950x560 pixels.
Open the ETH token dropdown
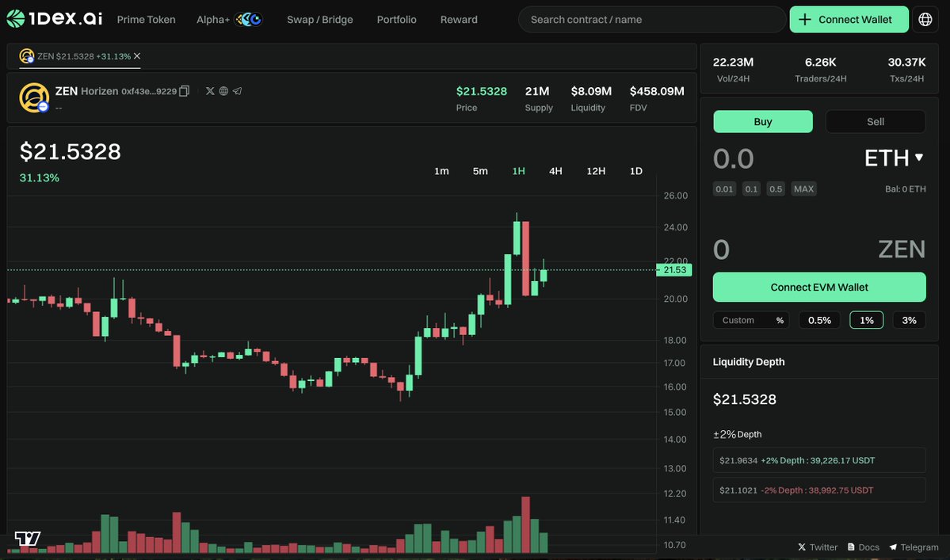click(x=893, y=158)
